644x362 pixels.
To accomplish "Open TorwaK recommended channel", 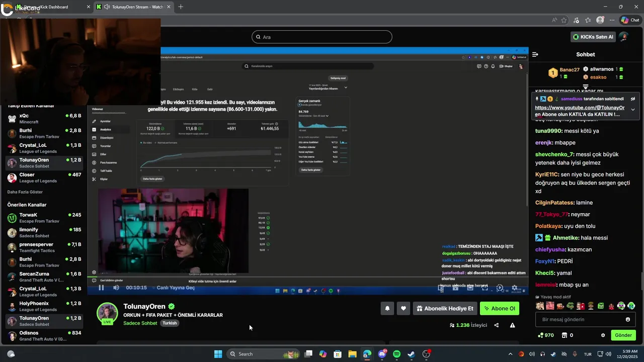I will pos(44,218).
